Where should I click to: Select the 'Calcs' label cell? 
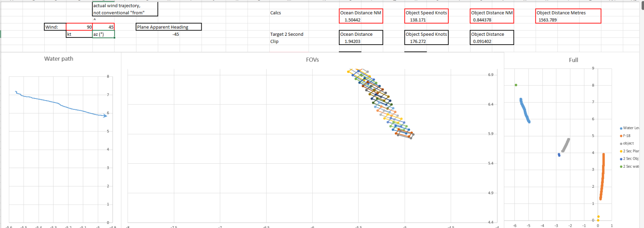coord(276,13)
